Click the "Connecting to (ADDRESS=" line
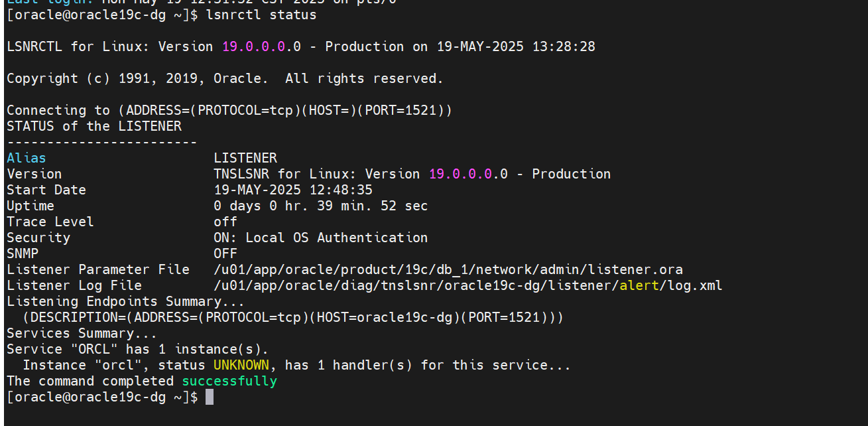The height and width of the screenshot is (426, 868). pos(229,110)
